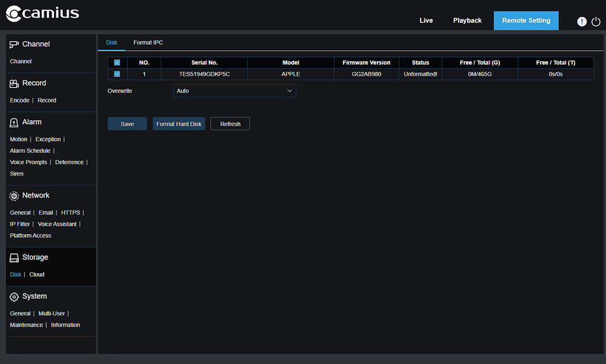Go to the Live view tab
Screen dimensions: 606x364
(x=426, y=21)
